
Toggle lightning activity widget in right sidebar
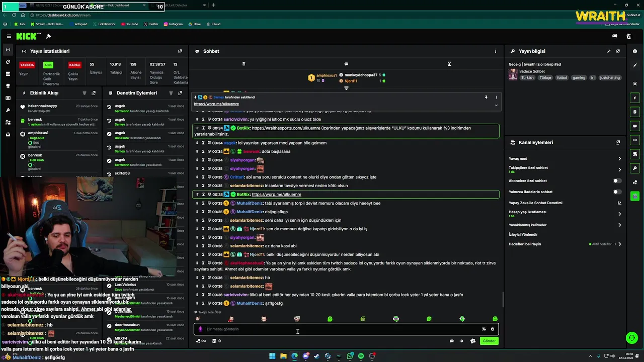[x=635, y=98]
